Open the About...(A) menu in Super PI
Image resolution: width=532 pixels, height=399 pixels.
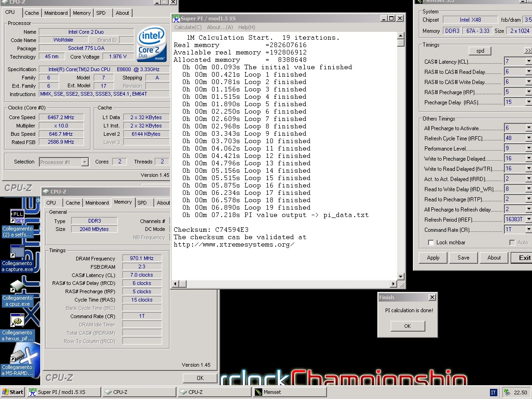tap(220, 27)
